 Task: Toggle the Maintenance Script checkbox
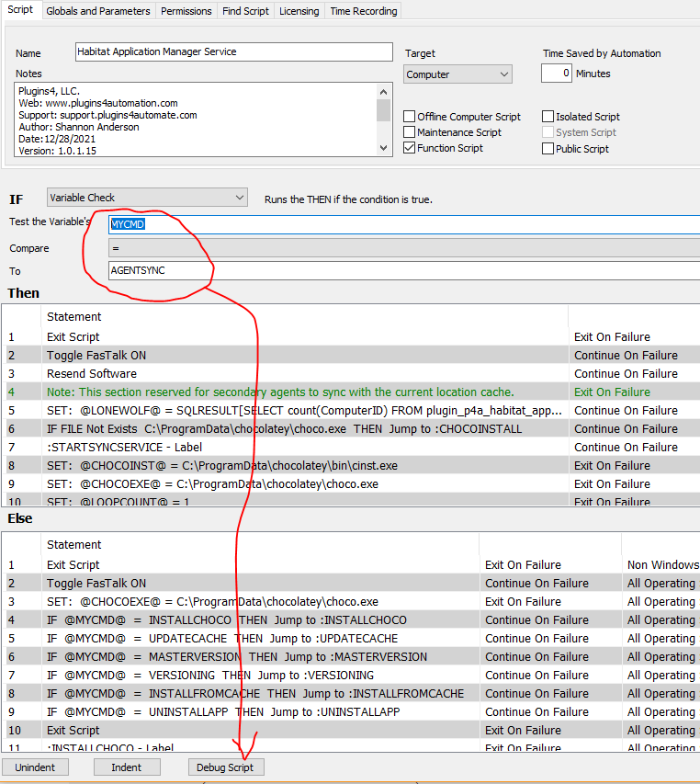tap(410, 132)
